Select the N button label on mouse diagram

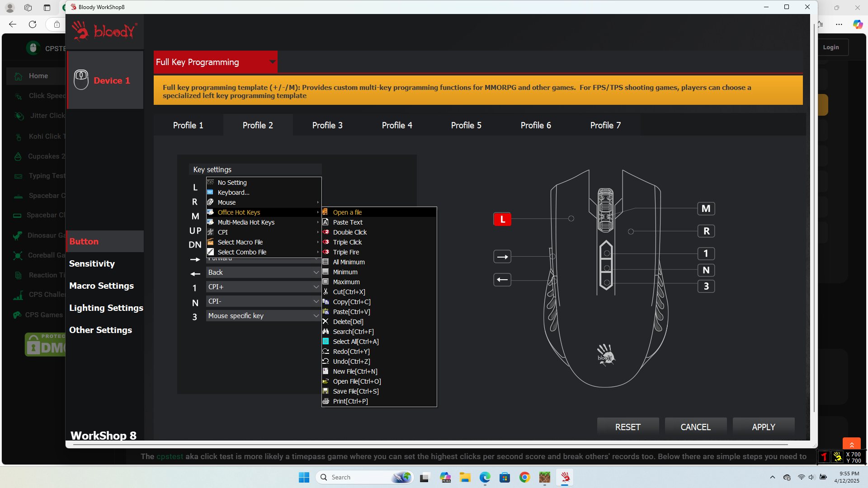click(x=706, y=270)
